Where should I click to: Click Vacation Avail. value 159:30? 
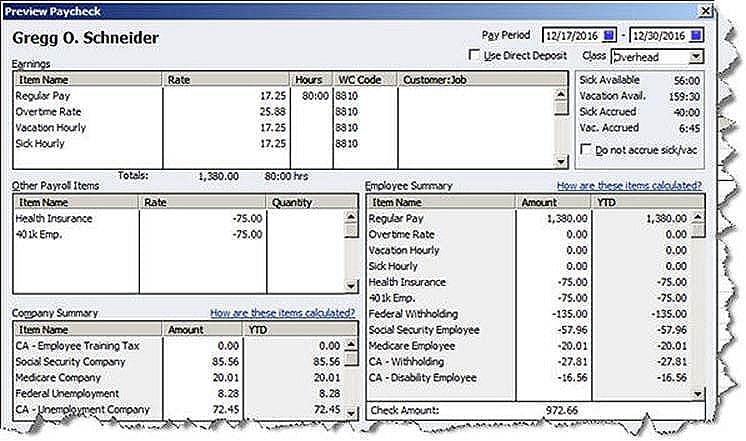click(x=684, y=97)
